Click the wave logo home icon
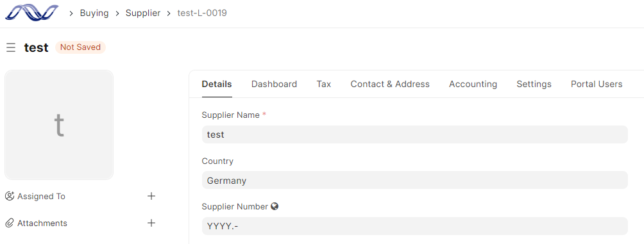This screenshot has width=644, height=244. 31,13
